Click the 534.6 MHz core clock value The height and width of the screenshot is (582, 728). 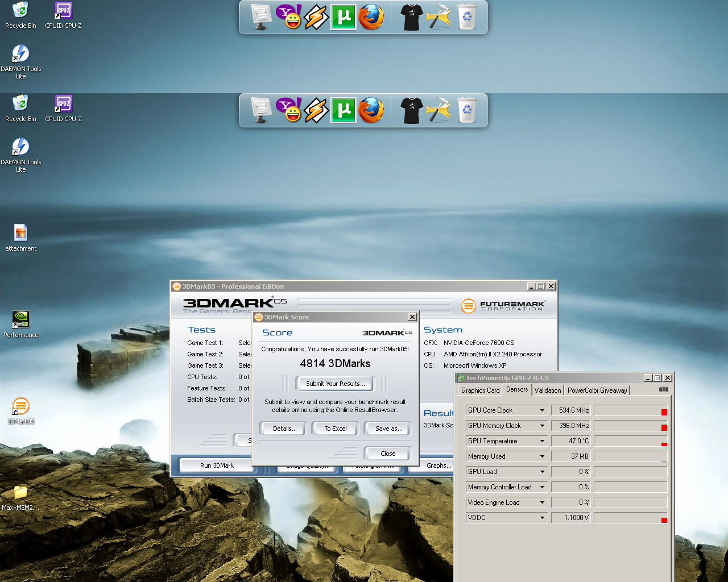pos(571,410)
